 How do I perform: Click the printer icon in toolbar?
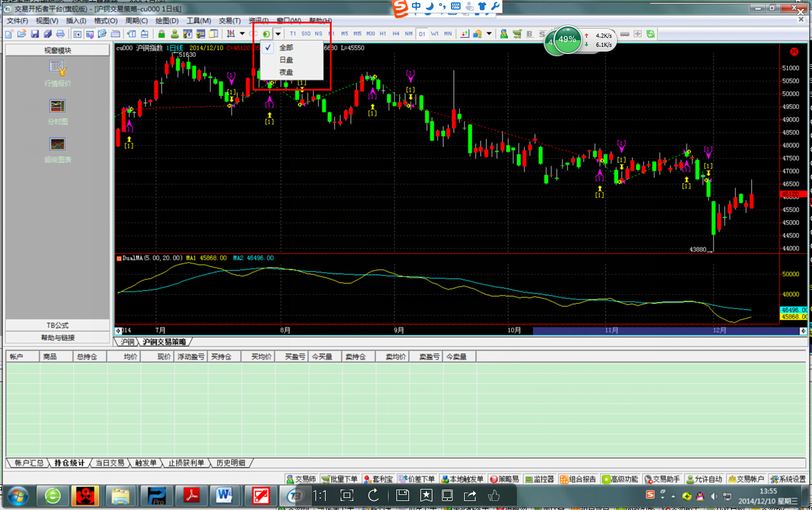[x=60, y=34]
